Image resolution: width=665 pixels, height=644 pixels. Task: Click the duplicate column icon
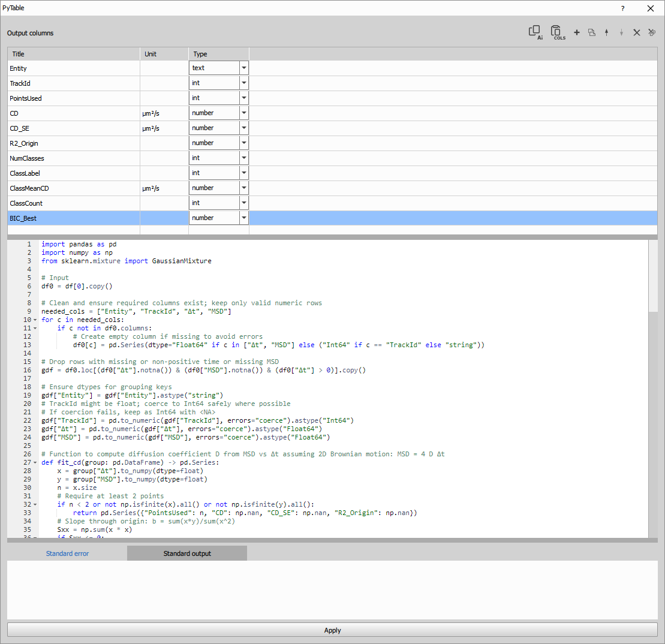[592, 32]
